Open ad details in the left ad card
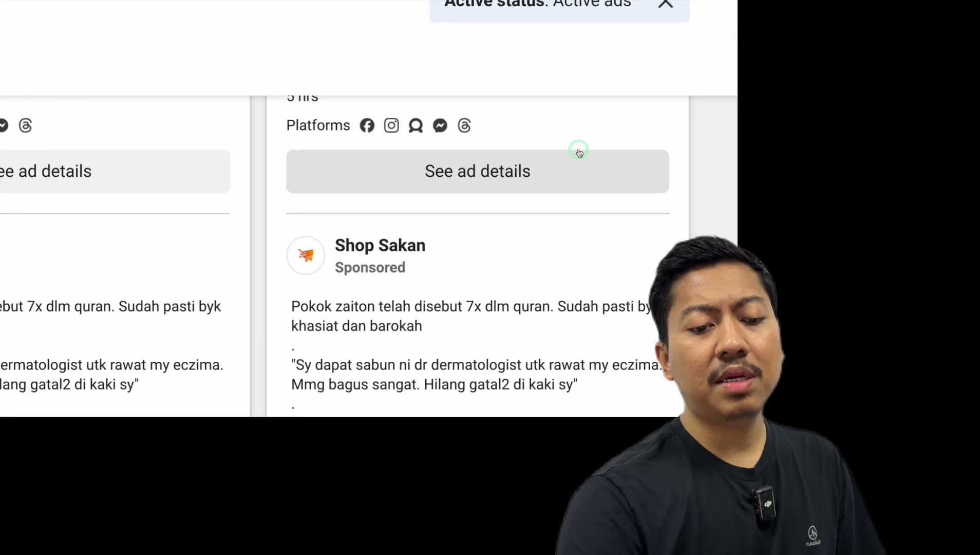 pyautogui.click(x=115, y=172)
